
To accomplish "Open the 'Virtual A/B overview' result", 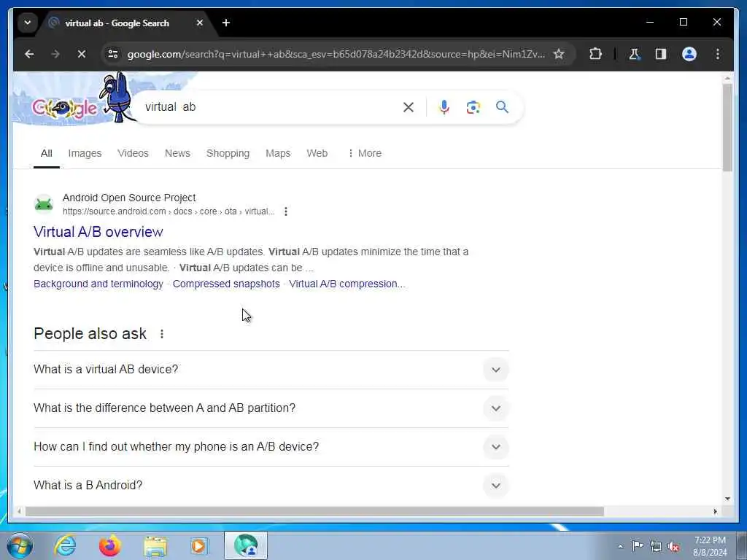I will point(98,232).
